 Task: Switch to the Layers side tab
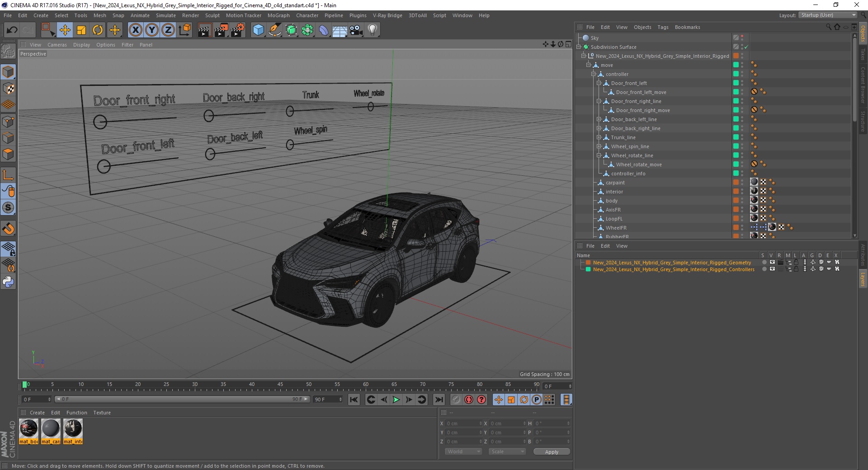click(x=863, y=279)
